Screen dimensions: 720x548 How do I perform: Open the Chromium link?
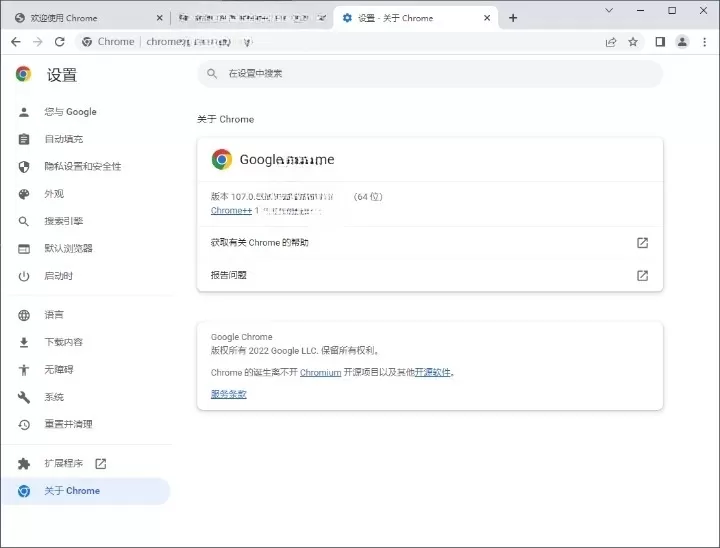click(321, 373)
